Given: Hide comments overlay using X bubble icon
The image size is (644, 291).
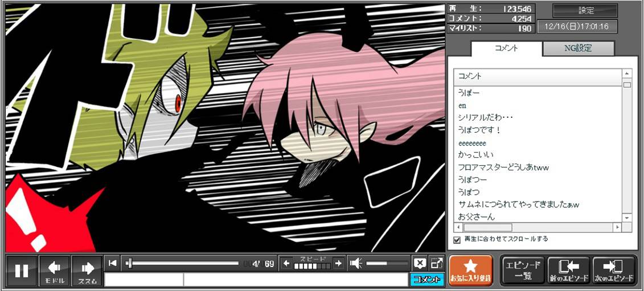Looking at the screenshot, I should pos(420,263).
